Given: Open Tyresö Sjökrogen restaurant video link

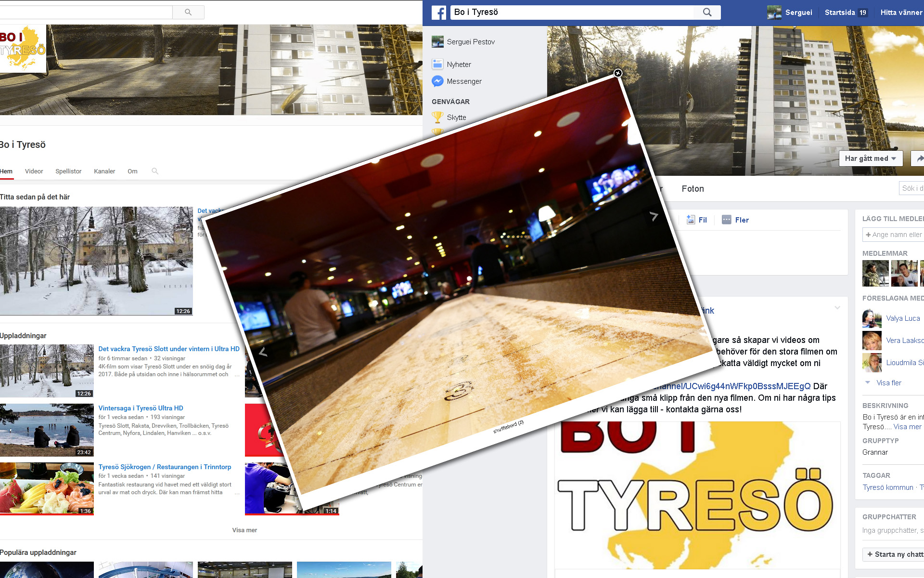Looking at the screenshot, I should click(165, 467).
